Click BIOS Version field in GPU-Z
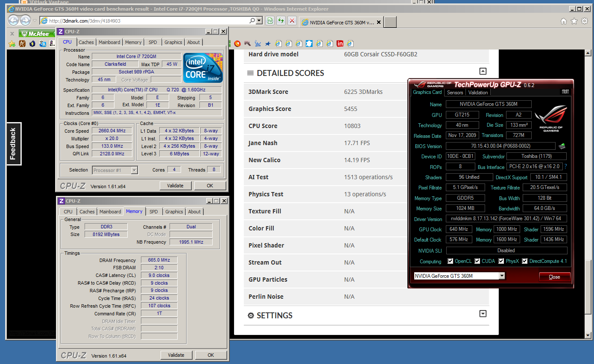The height and width of the screenshot is (364, 594). [x=500, y=146]
